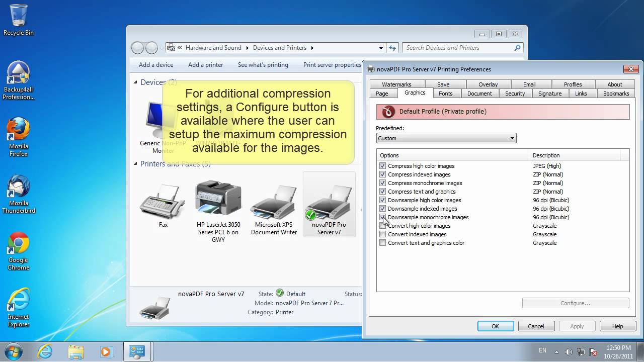Open the Recycle Bin desktop icon

tap(19, 20)
